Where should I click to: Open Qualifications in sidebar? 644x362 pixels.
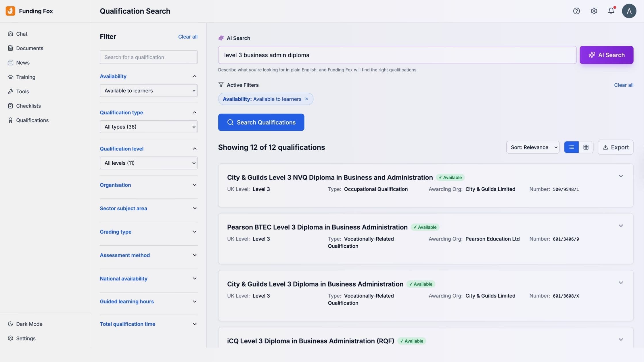pos(28,120)
